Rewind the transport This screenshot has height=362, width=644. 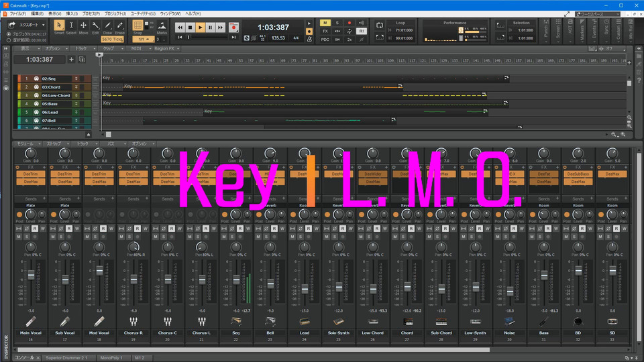[180, 27]
